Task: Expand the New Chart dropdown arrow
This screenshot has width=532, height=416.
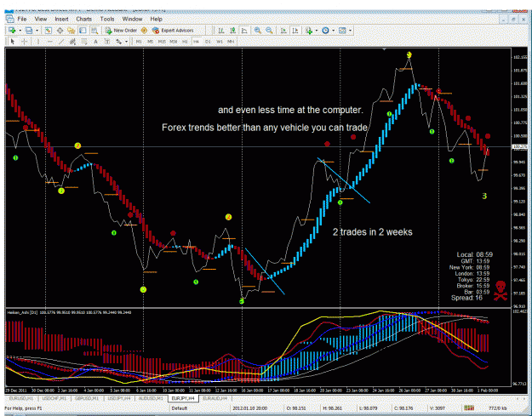Action: coord(20,31)
